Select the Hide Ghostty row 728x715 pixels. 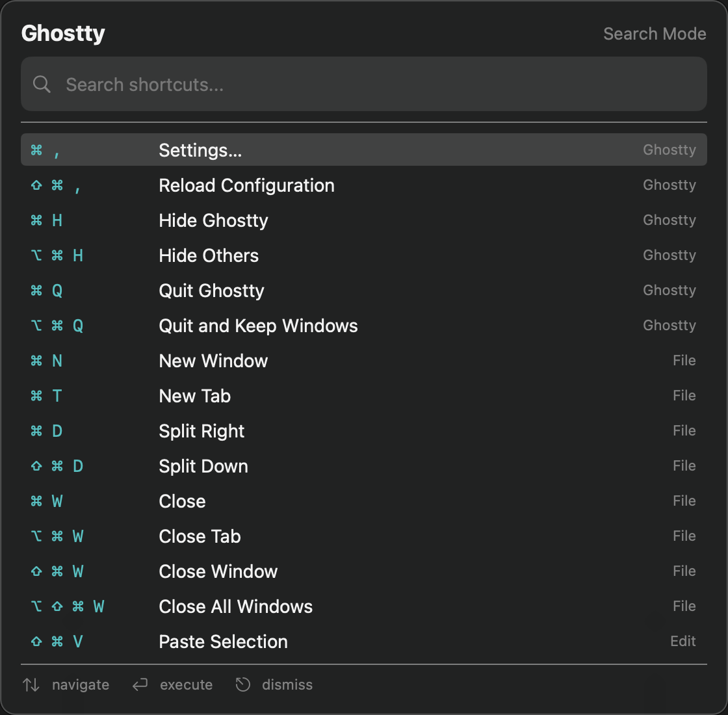(x=363, y=220)
